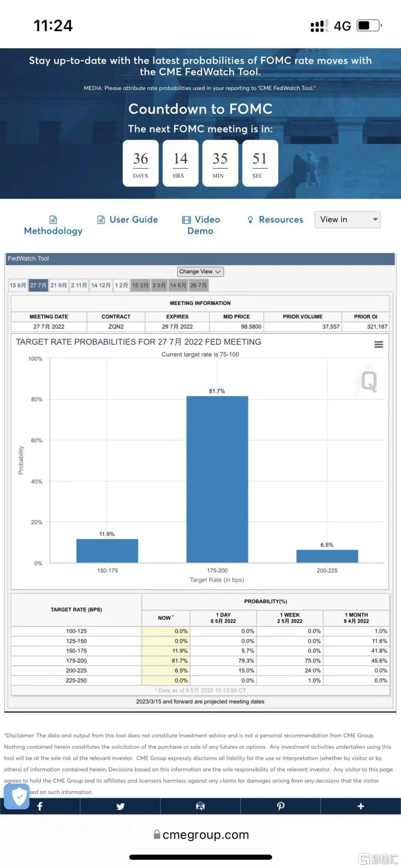Share the page by email icon
Image resolution: width=401 pixels, height=868 pixels.
click(x=200, y=806)
